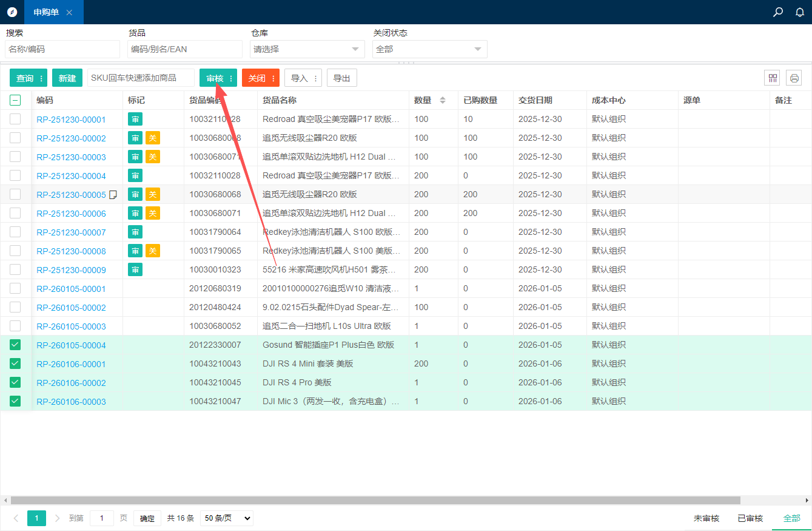Close the 申购单 tab
Screen dimensions: 812x531
coord(69,12)
